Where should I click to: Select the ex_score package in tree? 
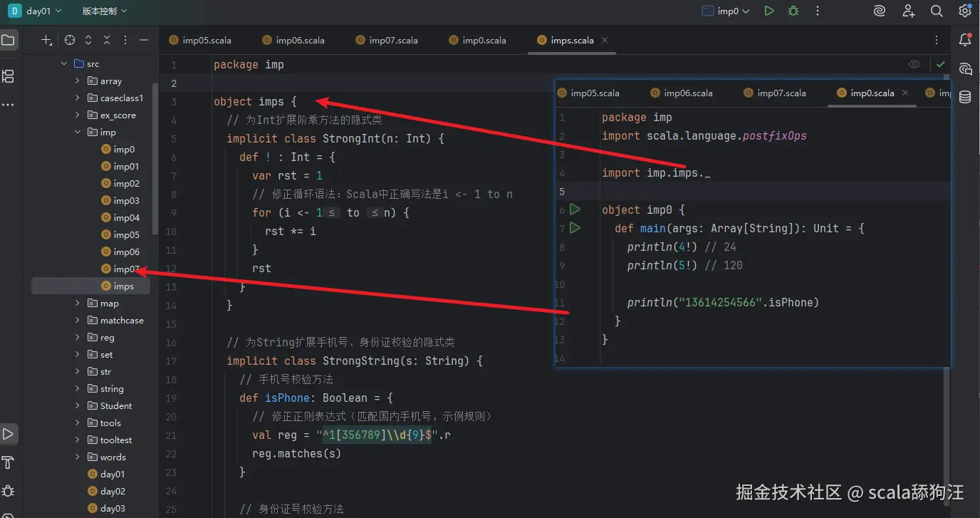(112, 115)
